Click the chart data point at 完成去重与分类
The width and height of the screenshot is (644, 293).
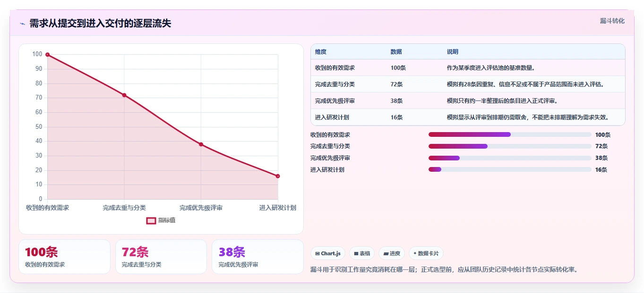tap(124, 95)
